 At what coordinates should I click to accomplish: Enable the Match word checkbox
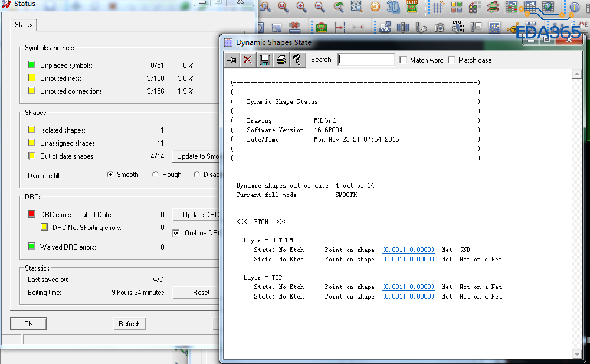(x=404, y=60)
